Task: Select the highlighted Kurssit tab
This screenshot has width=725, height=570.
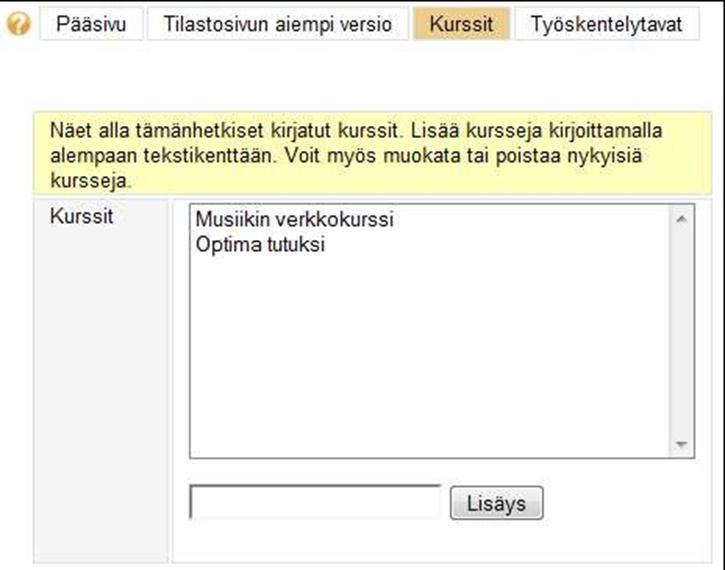Action: tap(461, 24)
